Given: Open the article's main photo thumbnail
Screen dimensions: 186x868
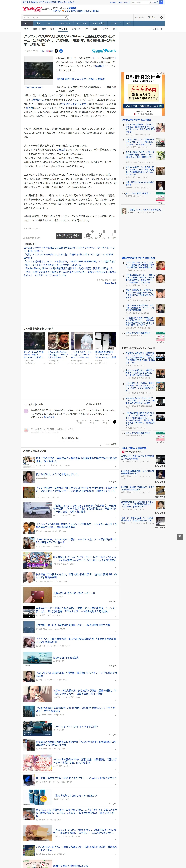Looking at the screenshot, I should click(x=39, y=70).
